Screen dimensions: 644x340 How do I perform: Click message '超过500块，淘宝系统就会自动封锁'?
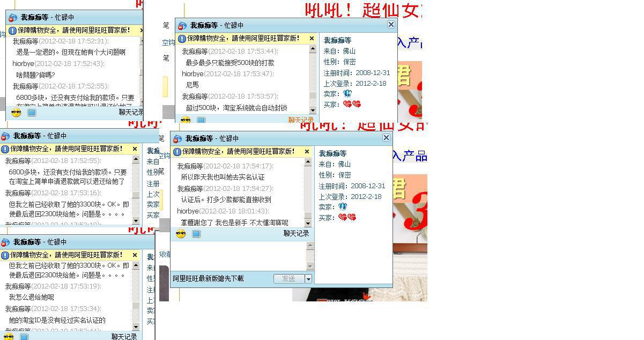pyautogui.click(x=236, y=108)
